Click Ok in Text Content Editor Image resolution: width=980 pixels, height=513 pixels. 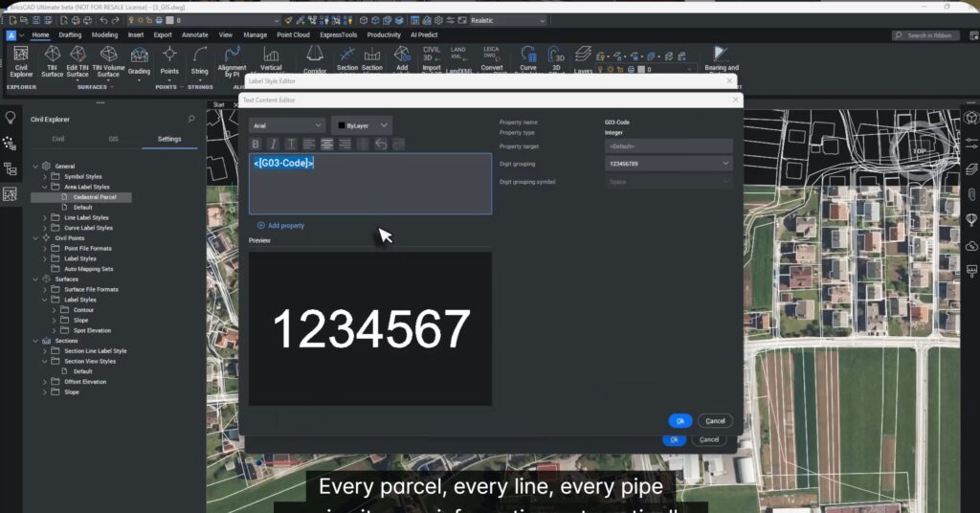(680, 421)
